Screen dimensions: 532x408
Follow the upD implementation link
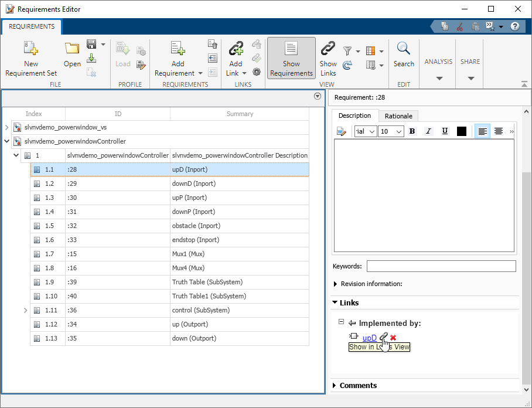pos(369,338)
